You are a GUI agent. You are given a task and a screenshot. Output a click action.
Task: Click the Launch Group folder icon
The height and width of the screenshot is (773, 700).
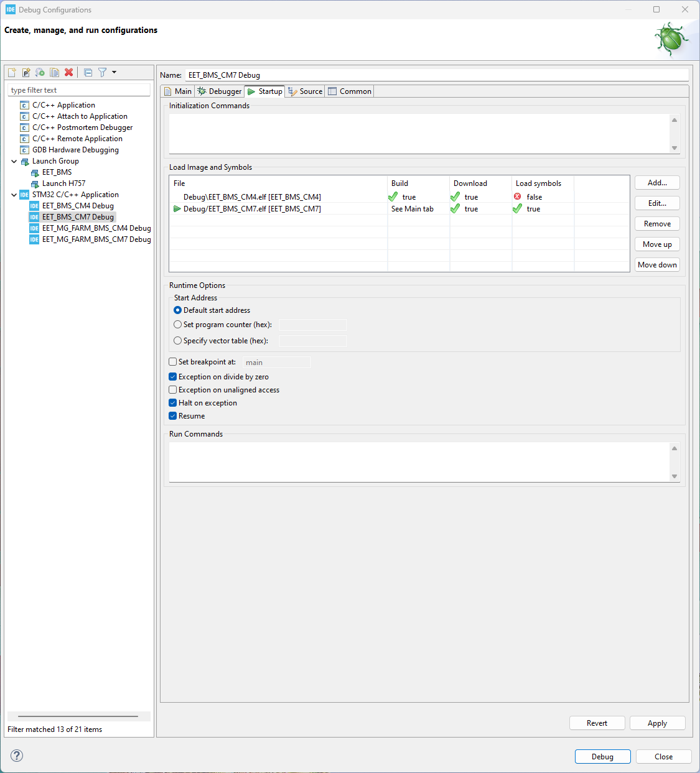tap(25, 162)
